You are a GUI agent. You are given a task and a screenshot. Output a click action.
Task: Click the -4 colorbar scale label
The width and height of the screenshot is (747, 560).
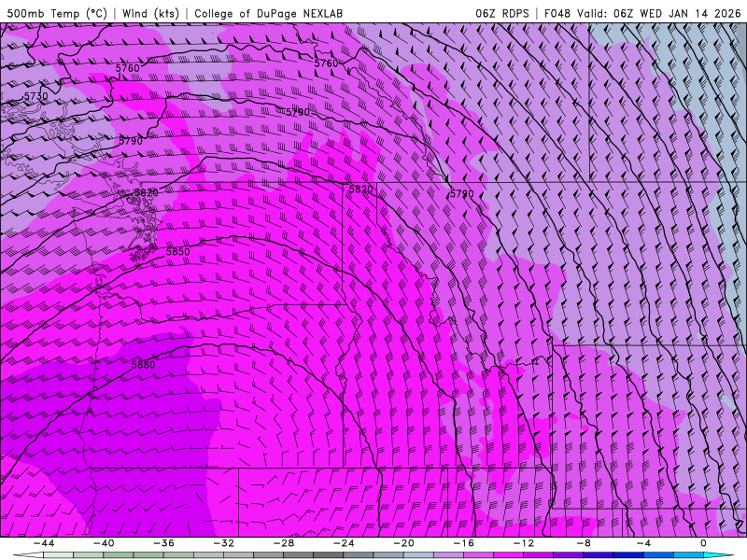643,543
